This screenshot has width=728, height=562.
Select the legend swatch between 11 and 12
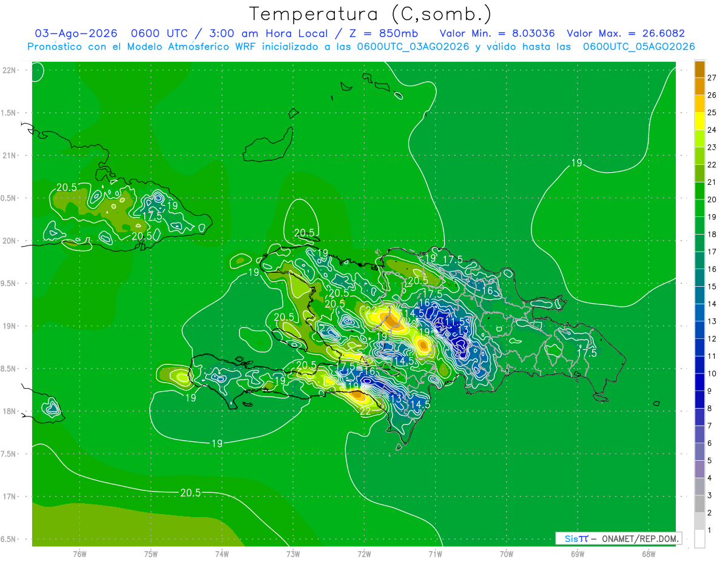[699, 347]
